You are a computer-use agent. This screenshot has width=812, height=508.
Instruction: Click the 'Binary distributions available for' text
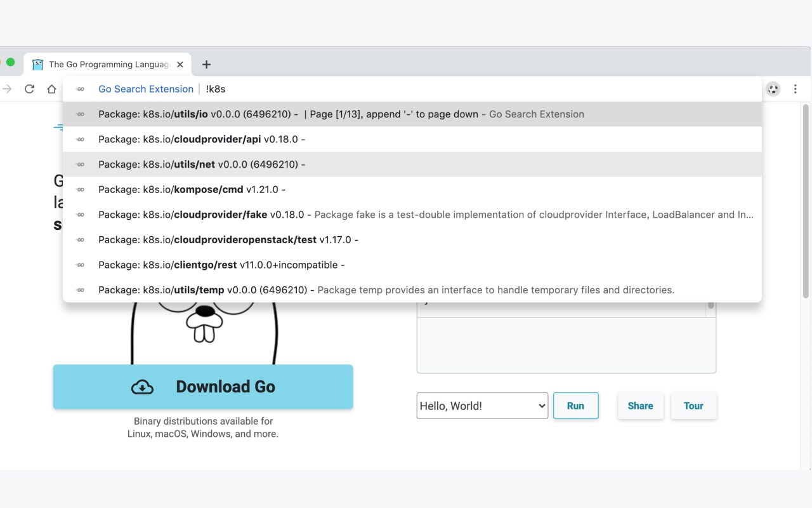tap(203, 421)
